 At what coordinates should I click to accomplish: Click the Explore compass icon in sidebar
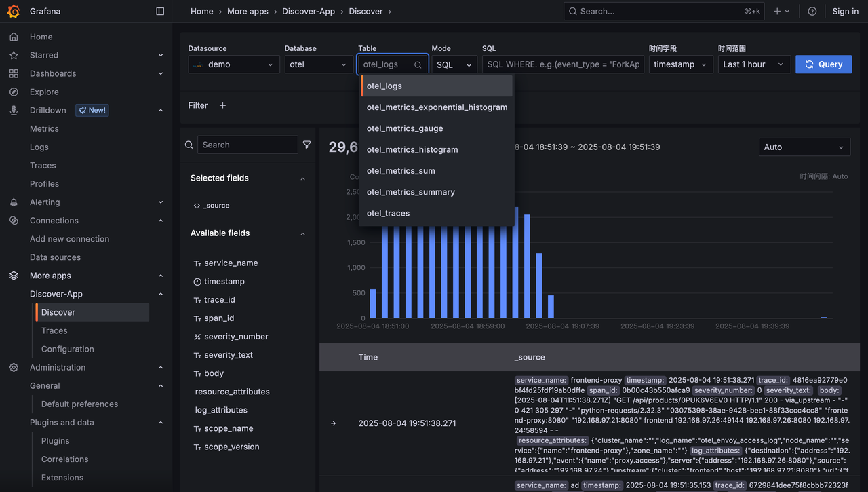14,92
